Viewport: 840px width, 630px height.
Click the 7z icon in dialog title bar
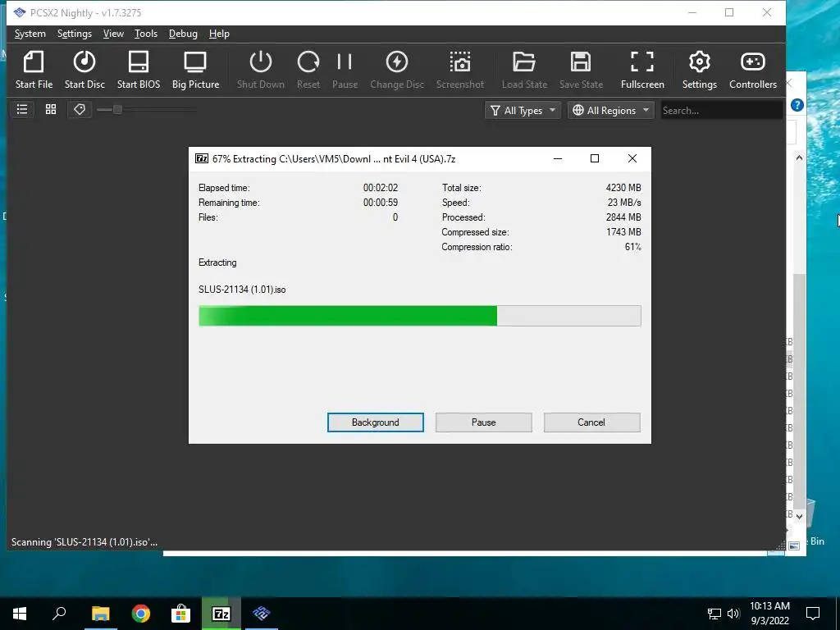pyautogui.click(x=202, y=158)
